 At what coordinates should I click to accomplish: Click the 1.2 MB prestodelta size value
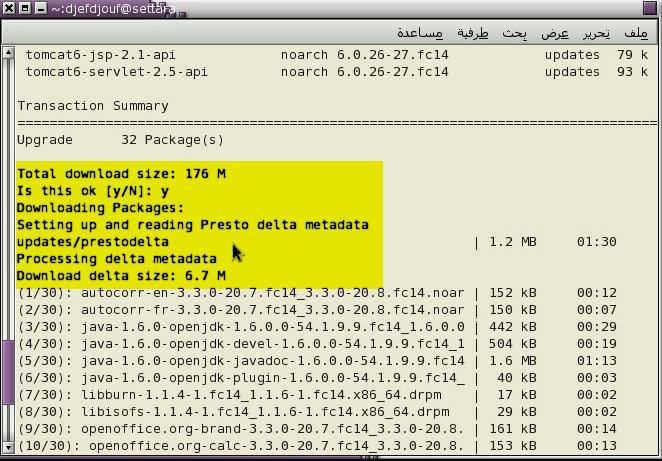click(x=513, y=242)
